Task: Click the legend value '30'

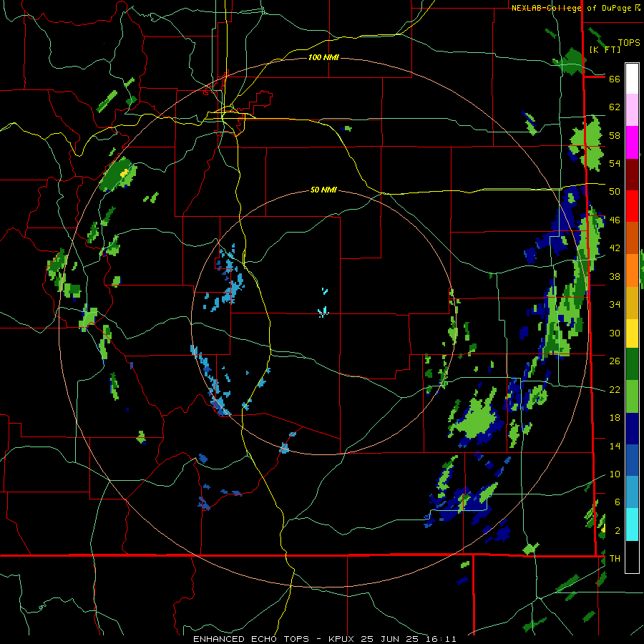Action: [x=615, y=333]
